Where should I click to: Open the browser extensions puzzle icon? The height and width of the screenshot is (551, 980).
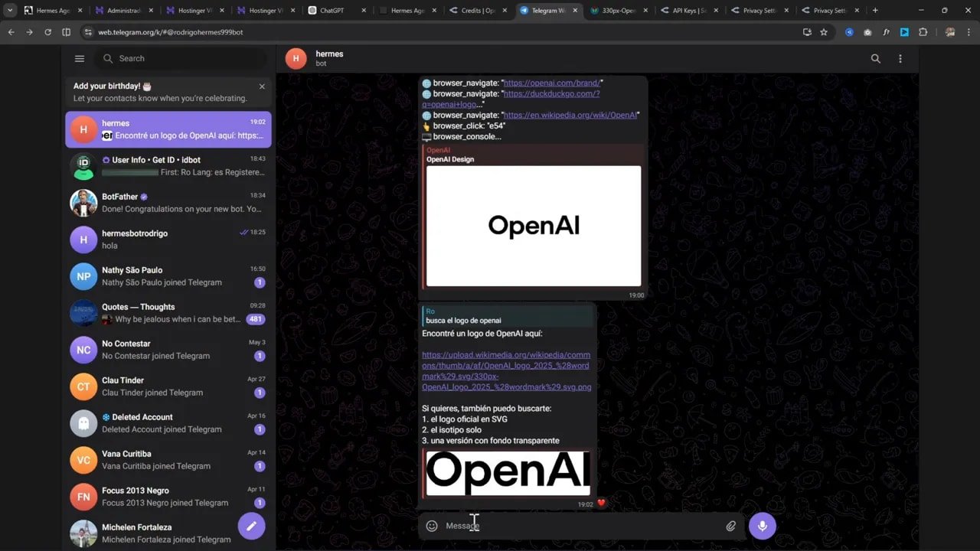coord(923,32)
